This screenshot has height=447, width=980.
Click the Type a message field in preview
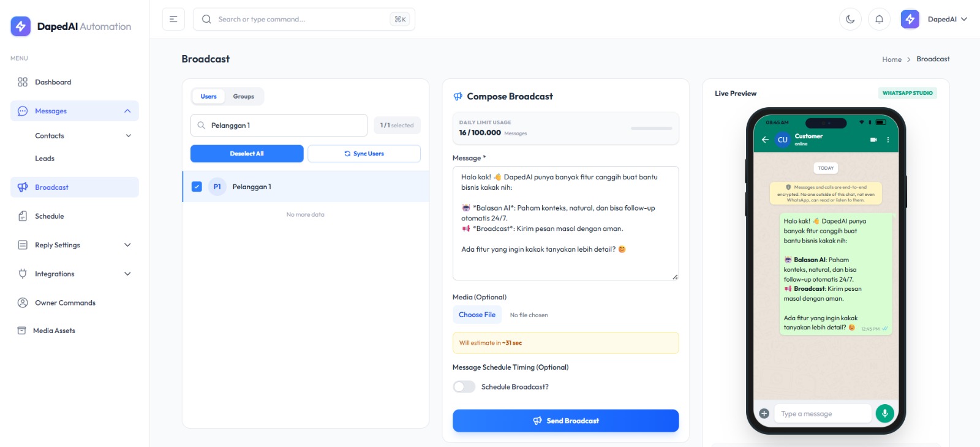pyautogui.click(x=823, y=413)
